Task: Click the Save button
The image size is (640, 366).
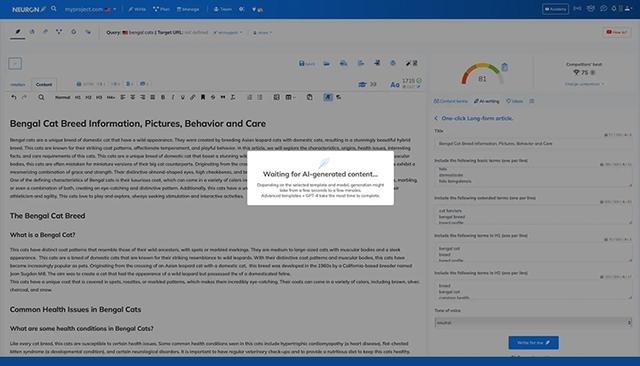Action: coord(307,63)
